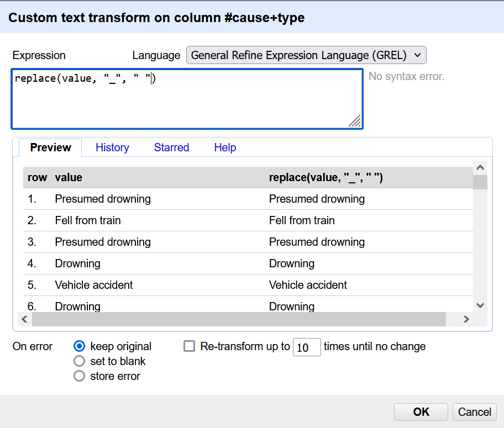Click the vertical scrollbar thumb in preview
The height and width of the screenshot is (428, 504).
point(480,183)
